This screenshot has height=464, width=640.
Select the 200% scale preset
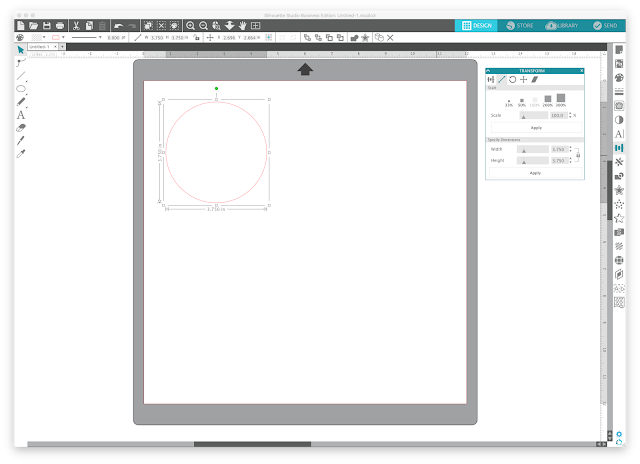coord(548,99)
